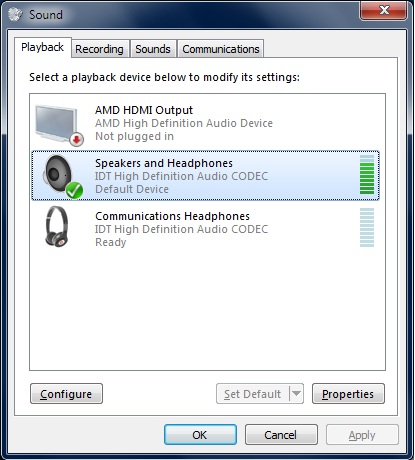Click the 'Not plugged in' status text

point(134,136)
